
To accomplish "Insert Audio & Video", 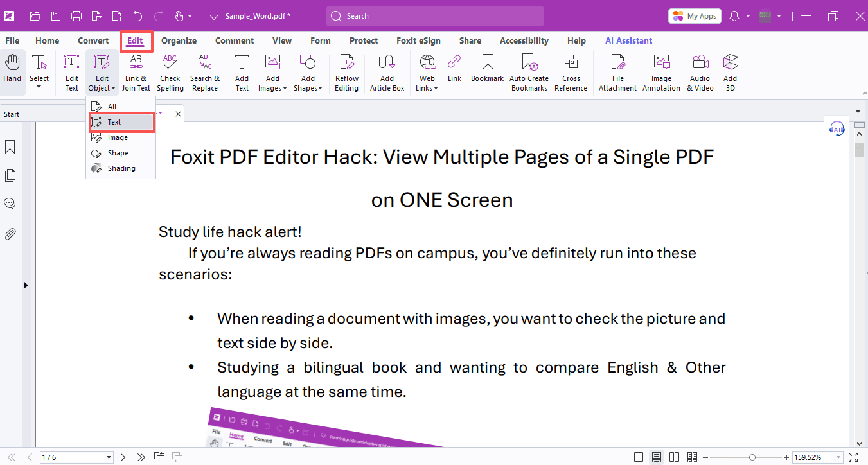I will pos(700,73).
